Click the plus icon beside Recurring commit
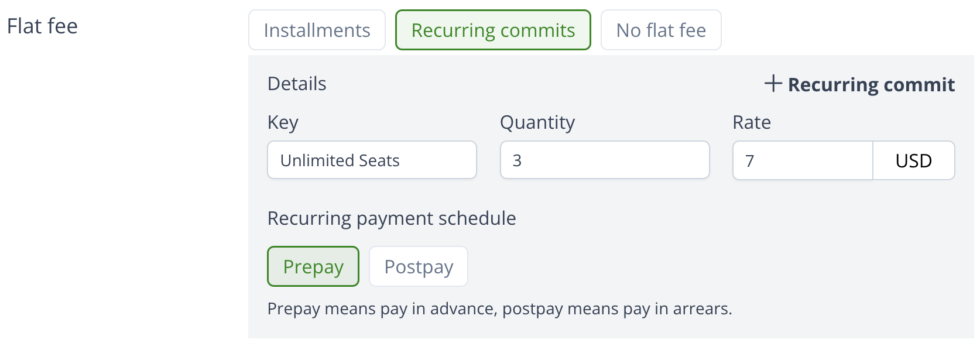Image resolution: width=980 pixels, height=343 pixels. (773, 84)
